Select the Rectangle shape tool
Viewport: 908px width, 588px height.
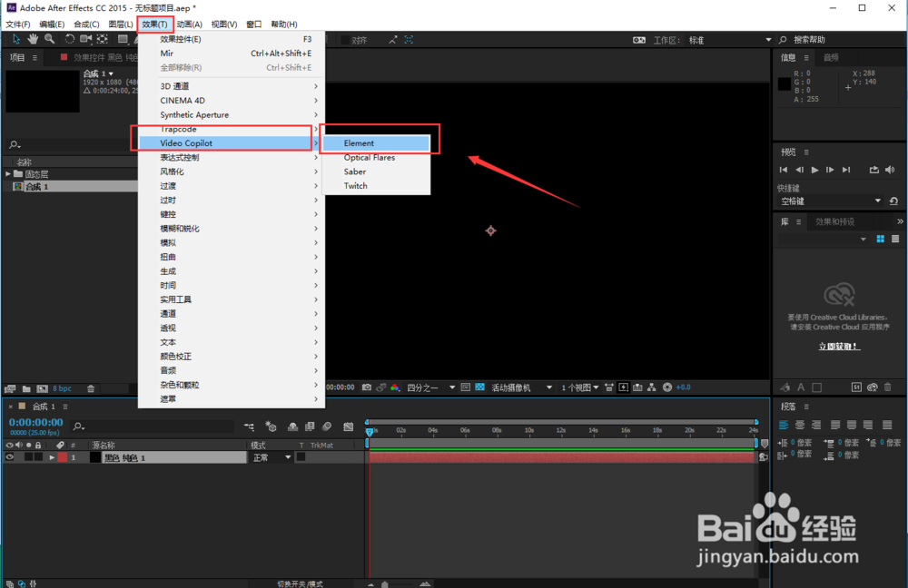click(x=123, y=39)
